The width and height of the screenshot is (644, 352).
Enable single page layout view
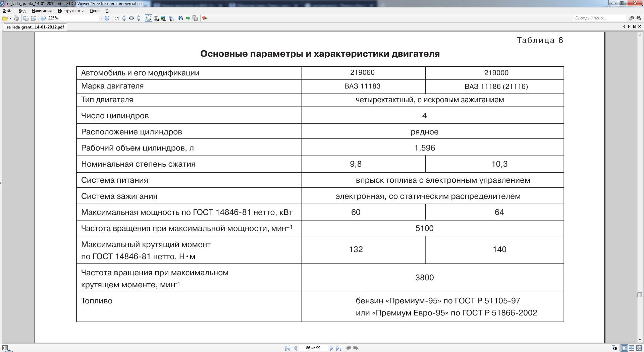[x=624, y=348]
